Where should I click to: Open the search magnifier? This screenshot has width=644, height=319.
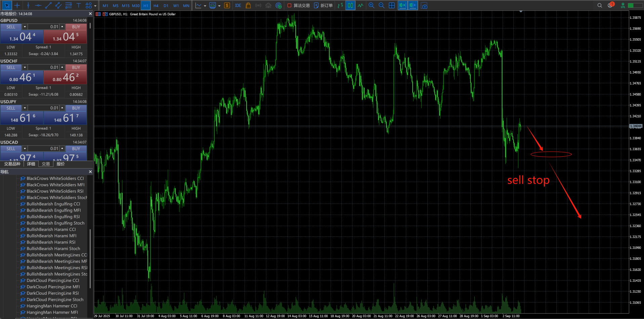pyautogui.click(x=600, y=5)
